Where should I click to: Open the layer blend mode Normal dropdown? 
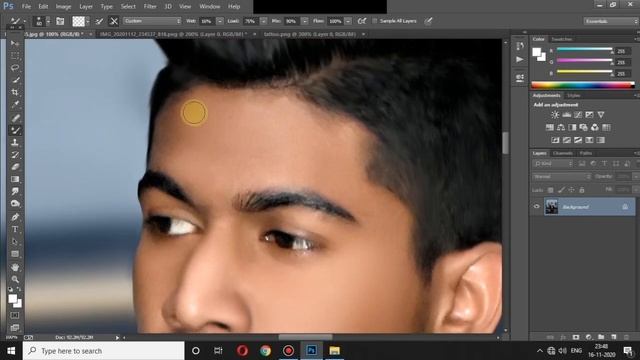pyautogui.click(x=562, y=177)
